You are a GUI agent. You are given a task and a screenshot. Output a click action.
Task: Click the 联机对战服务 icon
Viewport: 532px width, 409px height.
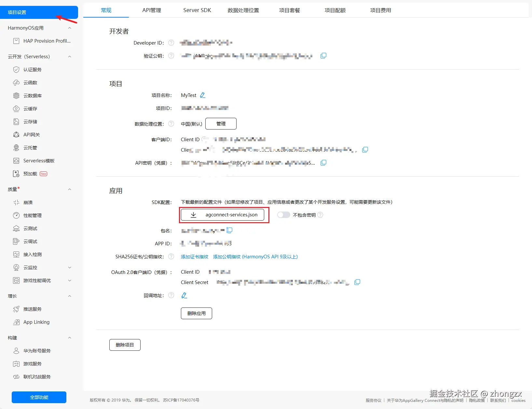point(16,377)
